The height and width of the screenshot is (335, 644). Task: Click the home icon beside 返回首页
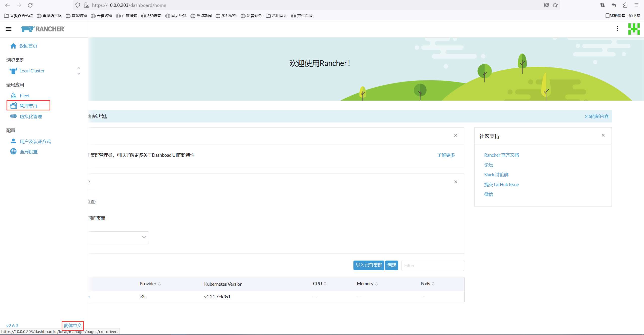[13, 46]
